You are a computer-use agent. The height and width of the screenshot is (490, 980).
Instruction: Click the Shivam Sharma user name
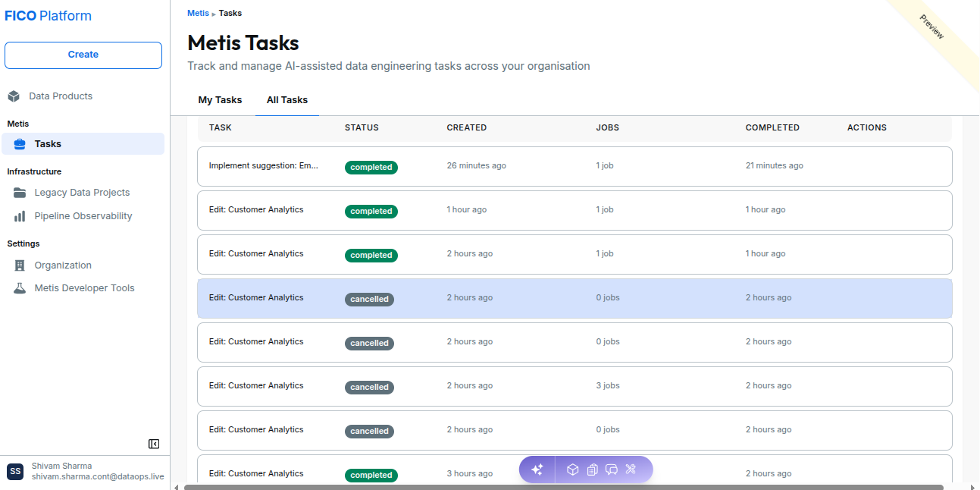(x=62, y=466)
